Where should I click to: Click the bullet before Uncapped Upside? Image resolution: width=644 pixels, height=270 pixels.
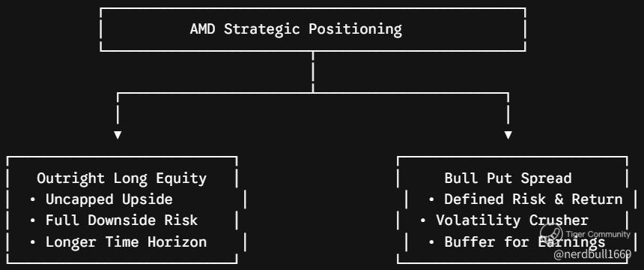pos(33,199)
